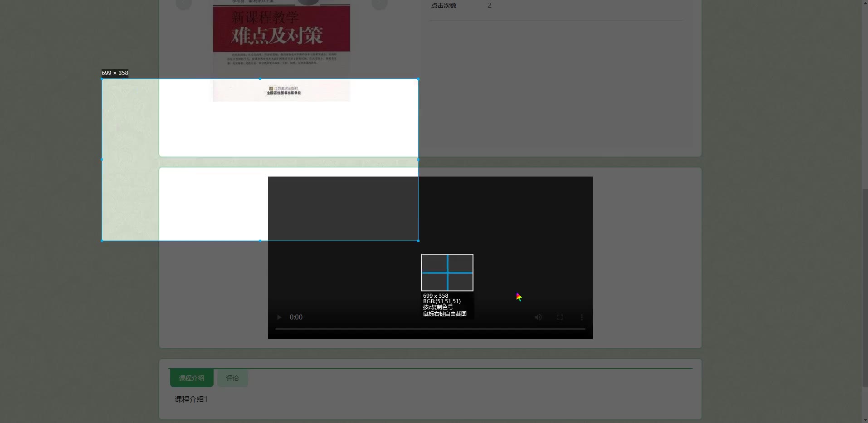Viewport: 868px width, 423px height.
Task: Click the 鼠标右键自由截图 hint text
Action: [x=445, y=314]
